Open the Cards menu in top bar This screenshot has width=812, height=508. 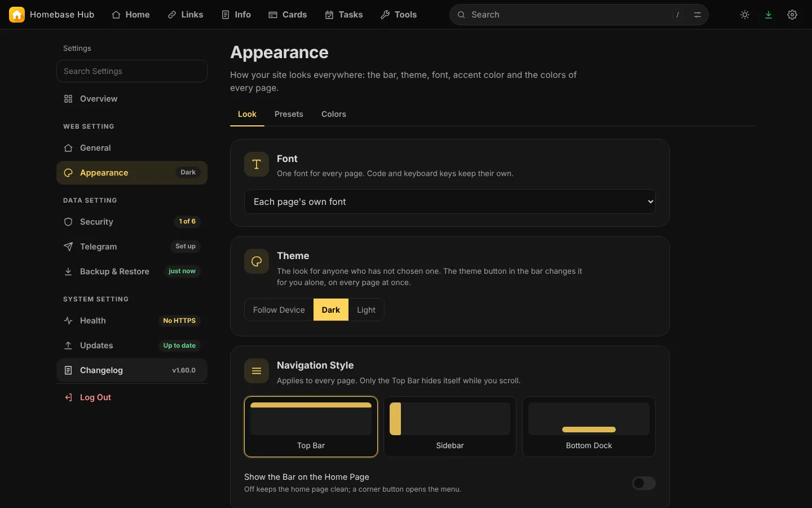point(288,15)
